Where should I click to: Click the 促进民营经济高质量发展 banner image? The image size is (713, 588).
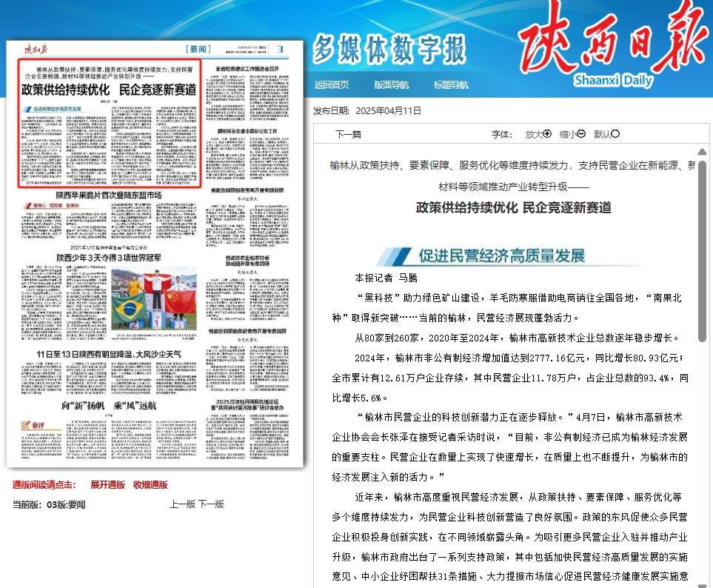pos(509,256)
